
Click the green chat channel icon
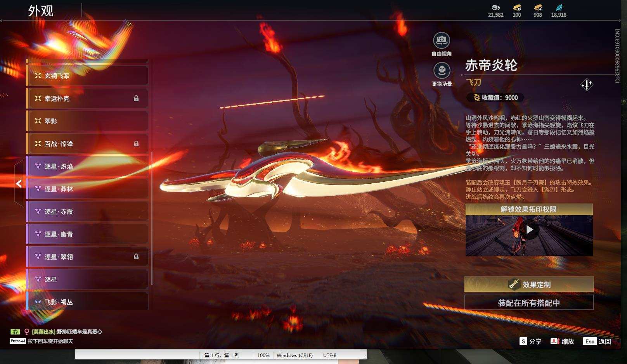click(x=15, y=332)
